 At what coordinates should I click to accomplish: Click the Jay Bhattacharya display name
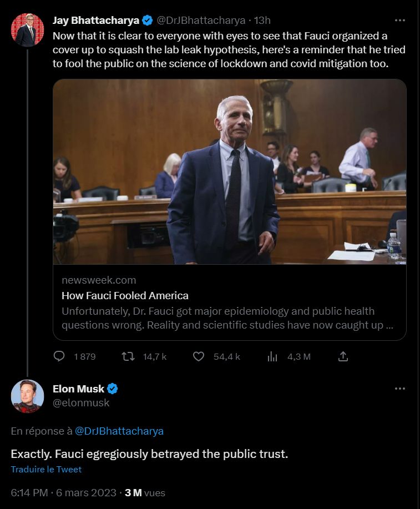point(95,21)
